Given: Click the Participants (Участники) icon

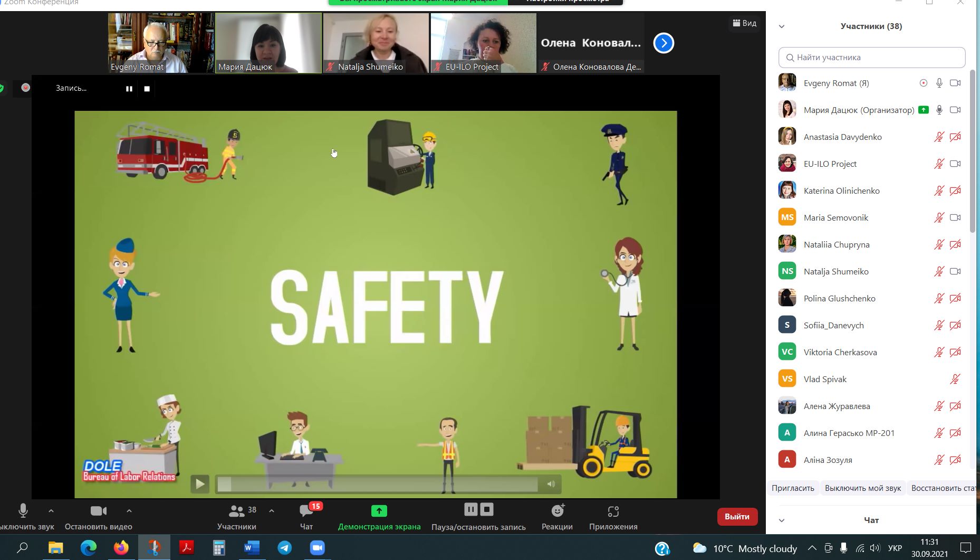Looking at the screenshot, I should pyautogui.click(x=237, y=511).
